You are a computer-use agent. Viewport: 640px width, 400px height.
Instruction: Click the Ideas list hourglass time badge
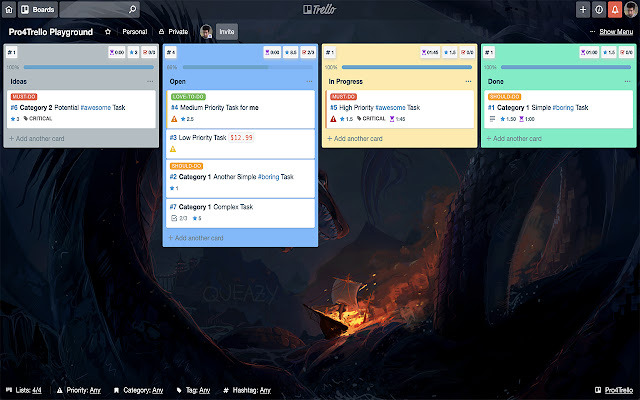point(117,52)
